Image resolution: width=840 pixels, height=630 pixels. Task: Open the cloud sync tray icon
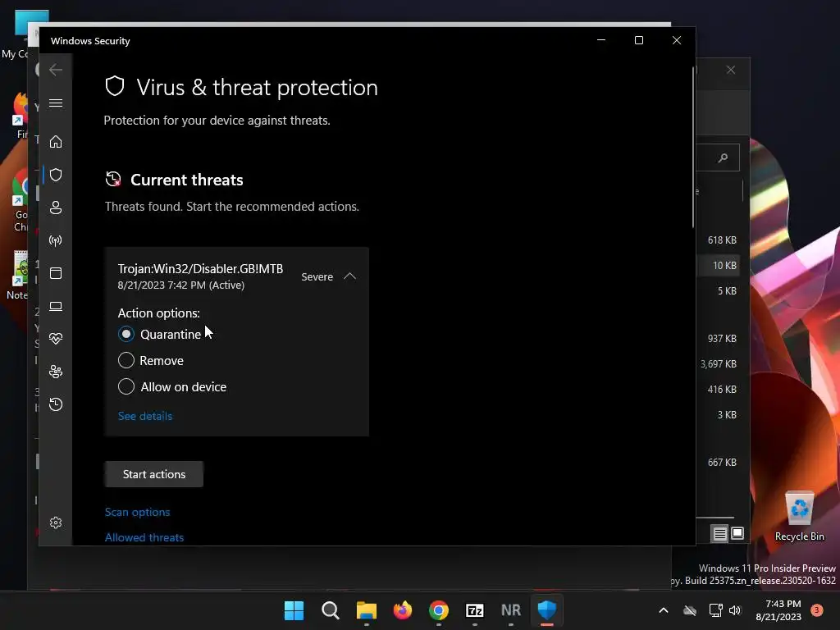pyautogui.click(x=690, y=610)
